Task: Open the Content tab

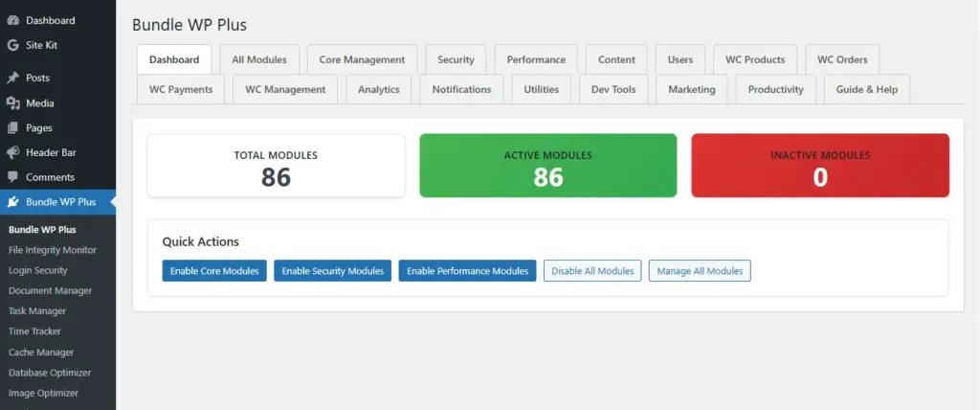Action: point(616,59)
